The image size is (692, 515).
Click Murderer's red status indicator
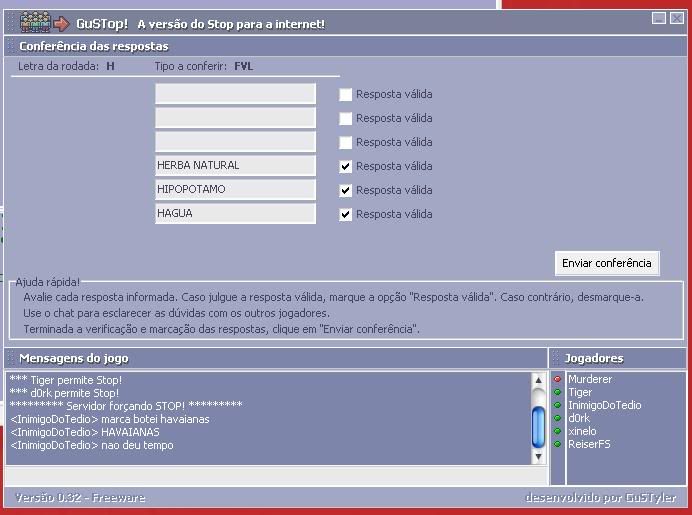tap(557, 379)
